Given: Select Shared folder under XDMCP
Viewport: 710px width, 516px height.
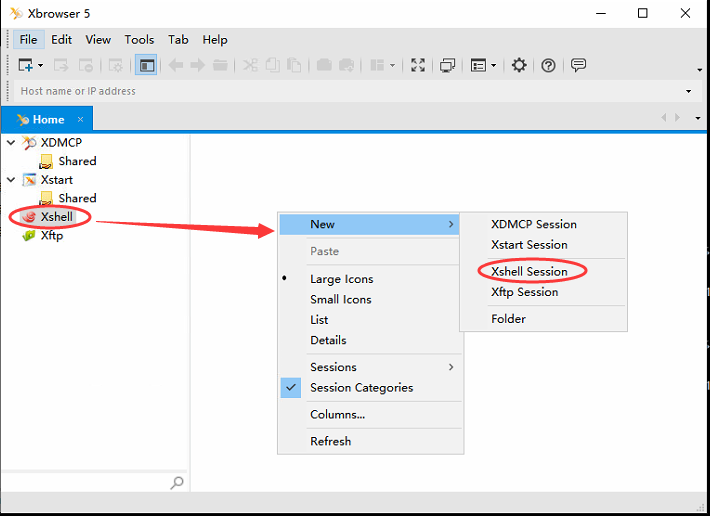Looking at the screenshot, I should click(x=77, y=161).
